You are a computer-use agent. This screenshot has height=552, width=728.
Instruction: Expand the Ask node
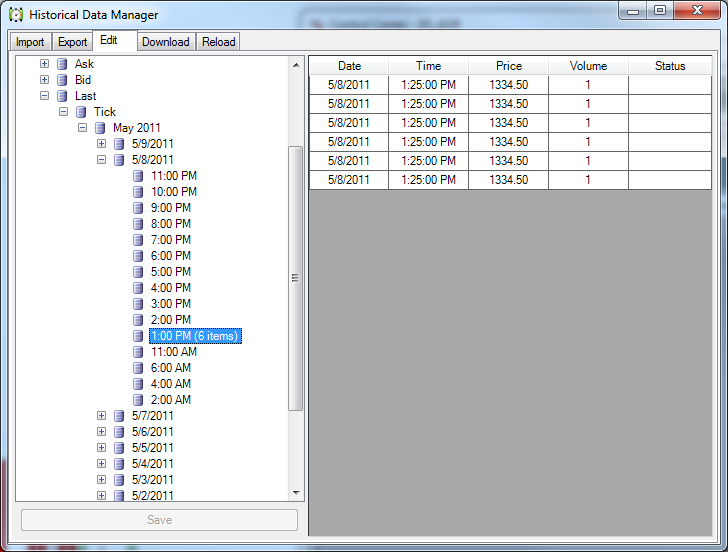[45, 64]
